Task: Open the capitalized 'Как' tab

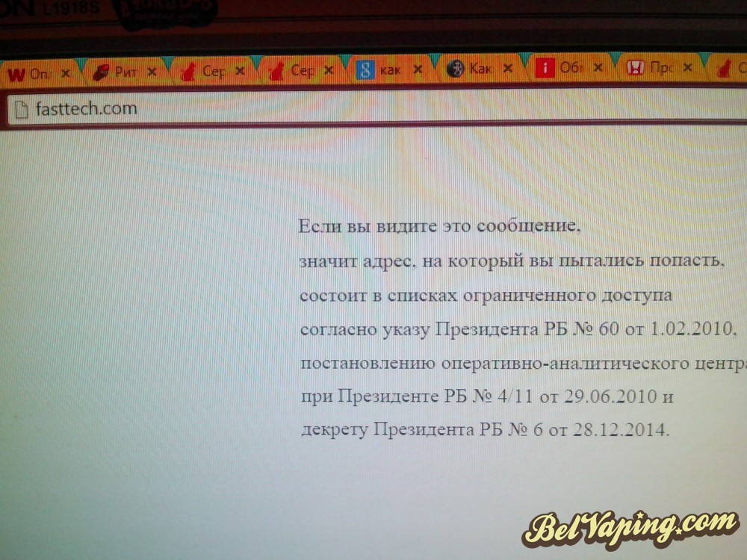Action: click(x=480, y=69)
